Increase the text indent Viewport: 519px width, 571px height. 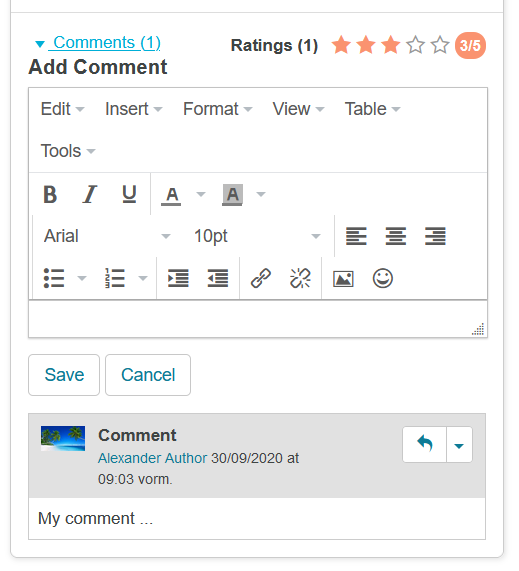pyautogui.click(x=178, y=279)
